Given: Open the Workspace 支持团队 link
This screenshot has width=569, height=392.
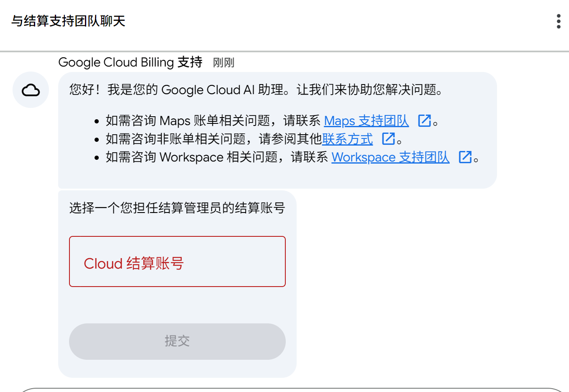Looking at the screenshot, I should pyautogui.click(x=390, y=157).
